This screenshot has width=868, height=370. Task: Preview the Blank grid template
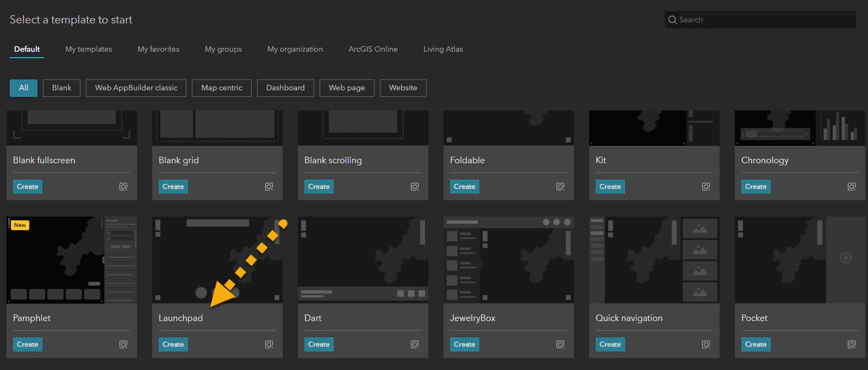click(x=269, y=187)
